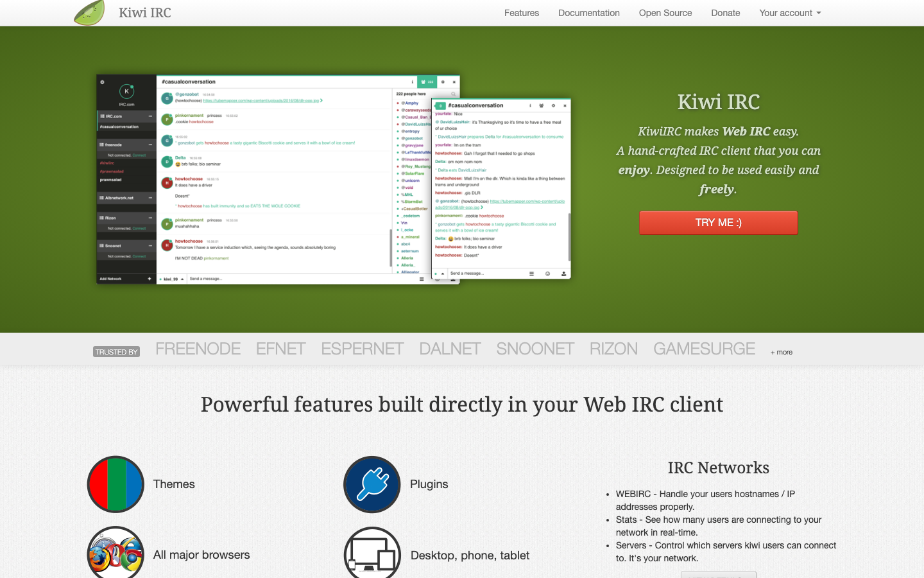Viewport: 924px width, 578px height.
Task: Click the Plugins feature label
Action: [x=429, y=484]
